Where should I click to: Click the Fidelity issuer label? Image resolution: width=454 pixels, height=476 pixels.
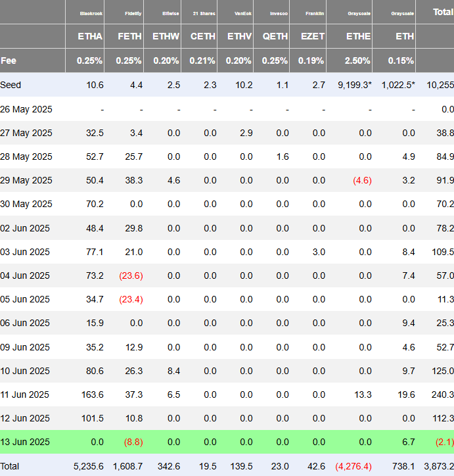tap(133, 13)
